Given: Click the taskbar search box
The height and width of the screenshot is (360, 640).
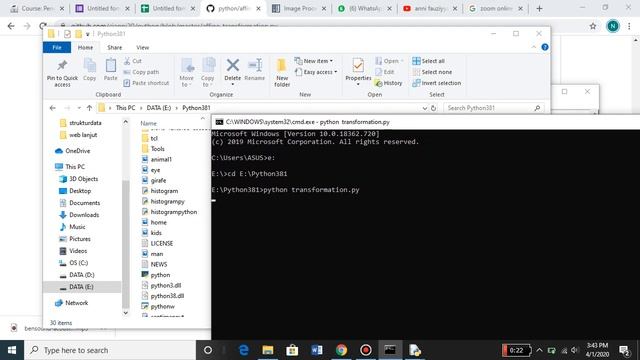Looking at the screenshot, I should point(110,350).
